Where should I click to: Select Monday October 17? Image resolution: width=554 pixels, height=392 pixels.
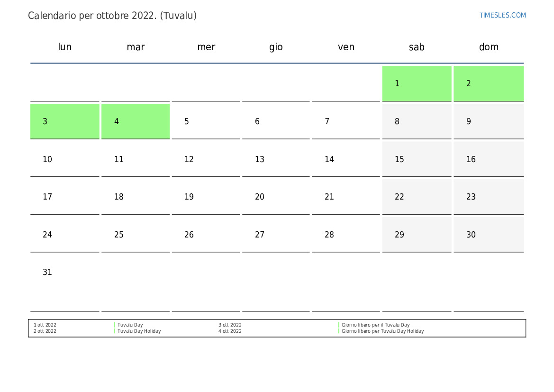coord(64,197)
